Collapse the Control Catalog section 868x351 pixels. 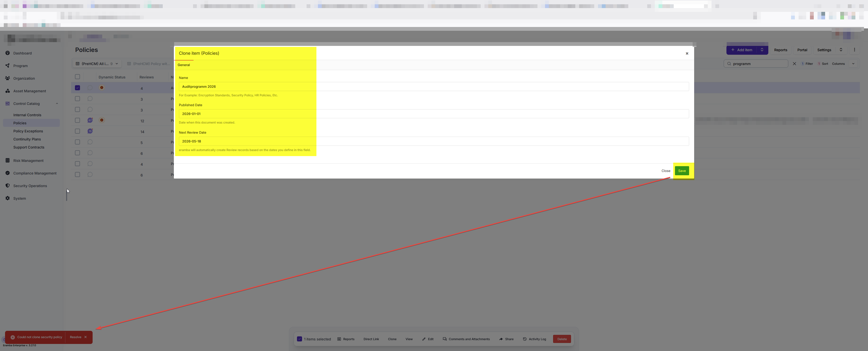pos(57,103)
